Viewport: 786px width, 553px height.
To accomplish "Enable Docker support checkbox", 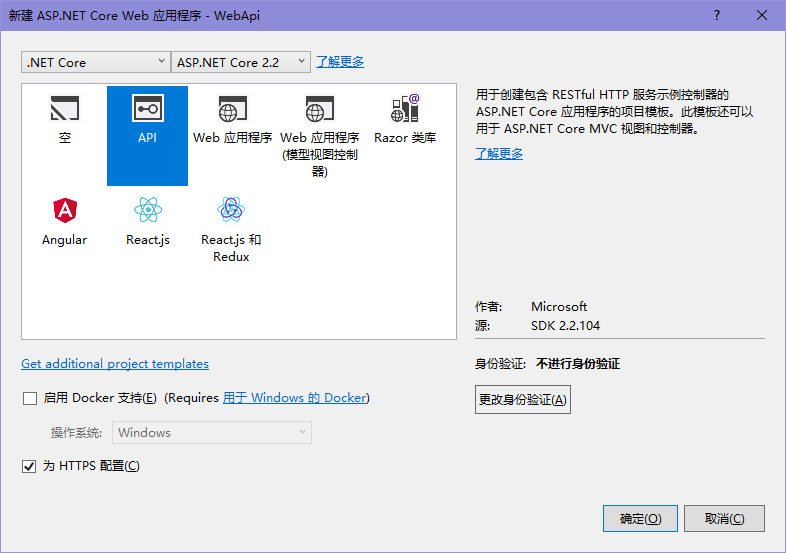I will 30,399.
